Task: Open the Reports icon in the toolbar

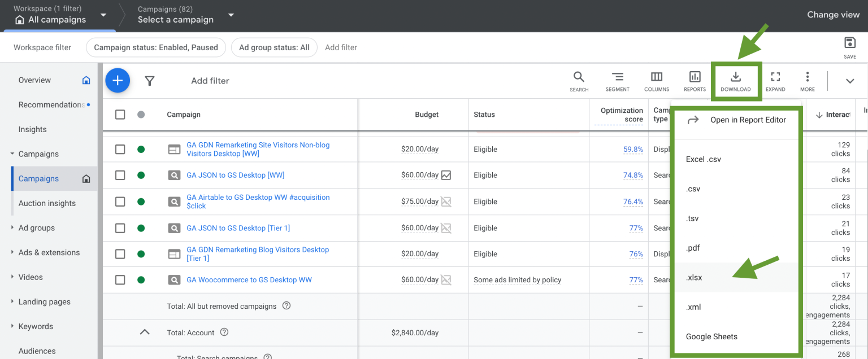Action: point(695,81)
